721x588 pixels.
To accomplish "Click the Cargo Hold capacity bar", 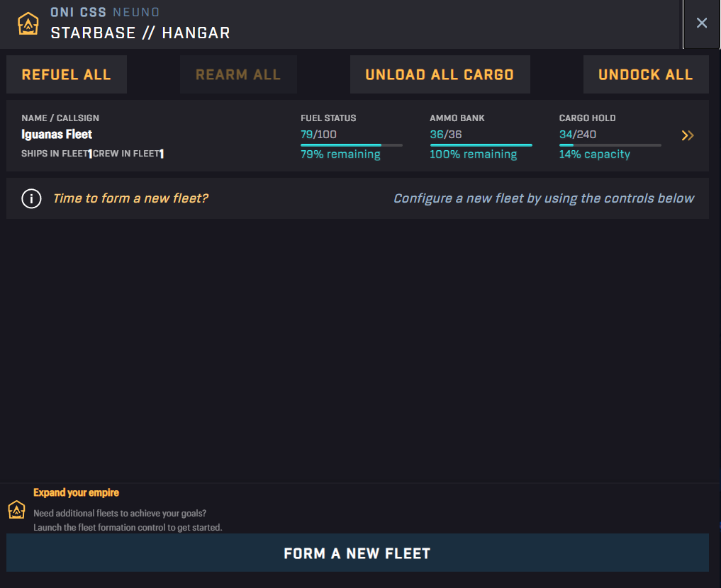I will [x=610, y=145].
